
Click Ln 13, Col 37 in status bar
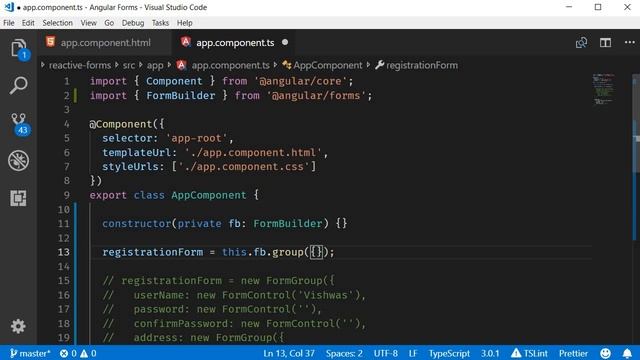[x=289, y=353]
